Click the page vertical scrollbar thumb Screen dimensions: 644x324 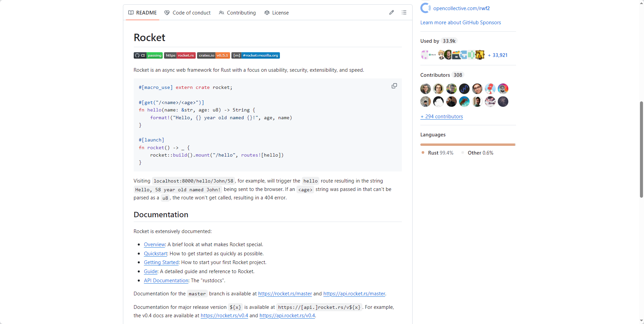[x=641, y=149]
